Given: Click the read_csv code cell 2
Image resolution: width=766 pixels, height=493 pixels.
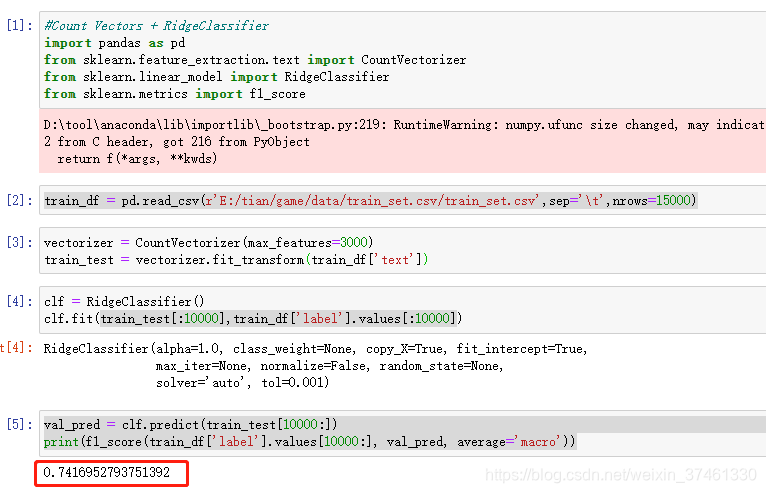Looking at the screenshot, I should tap(403, 200).
